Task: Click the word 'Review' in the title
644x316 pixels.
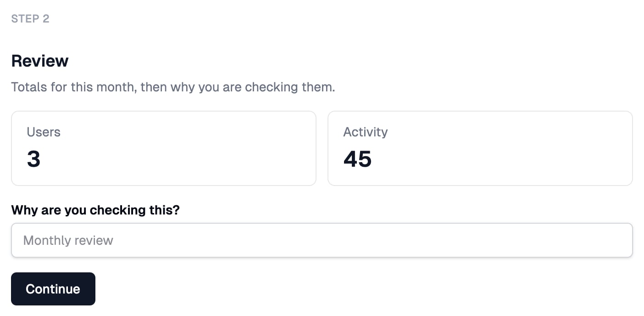Action: 40,61
